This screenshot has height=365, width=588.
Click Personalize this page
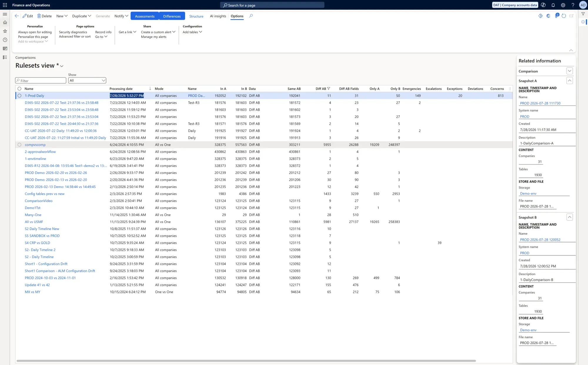[x=33, y=37]
